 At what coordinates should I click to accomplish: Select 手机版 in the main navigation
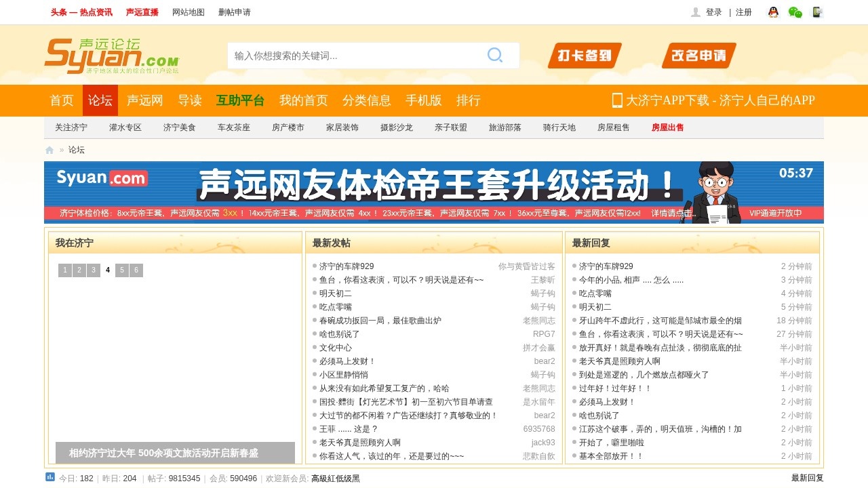coord(423,100)
